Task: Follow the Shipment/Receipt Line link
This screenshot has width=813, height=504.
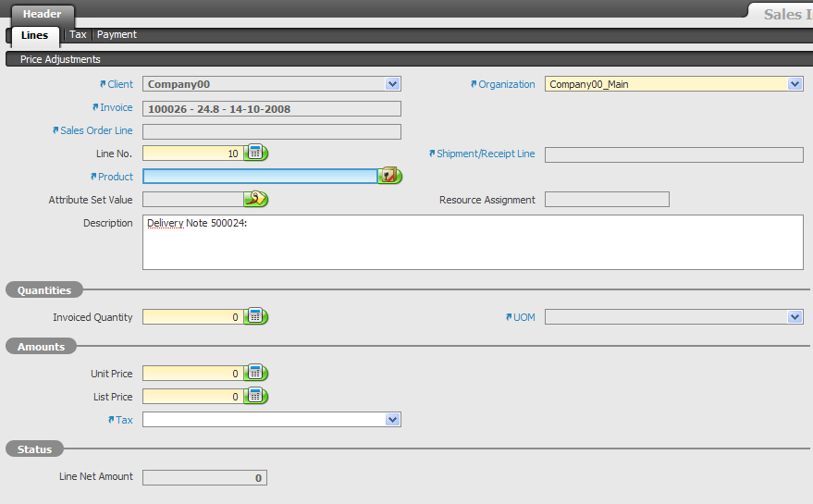Action: [486, 154]
